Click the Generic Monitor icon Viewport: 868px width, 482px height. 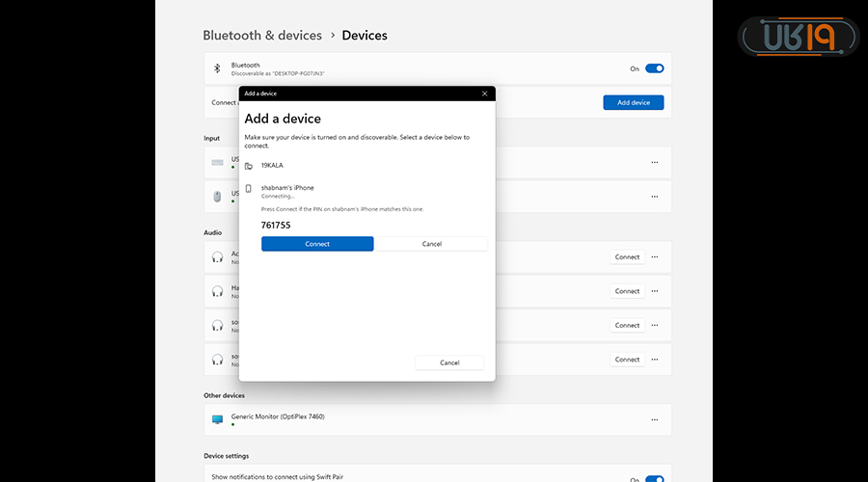217,419
